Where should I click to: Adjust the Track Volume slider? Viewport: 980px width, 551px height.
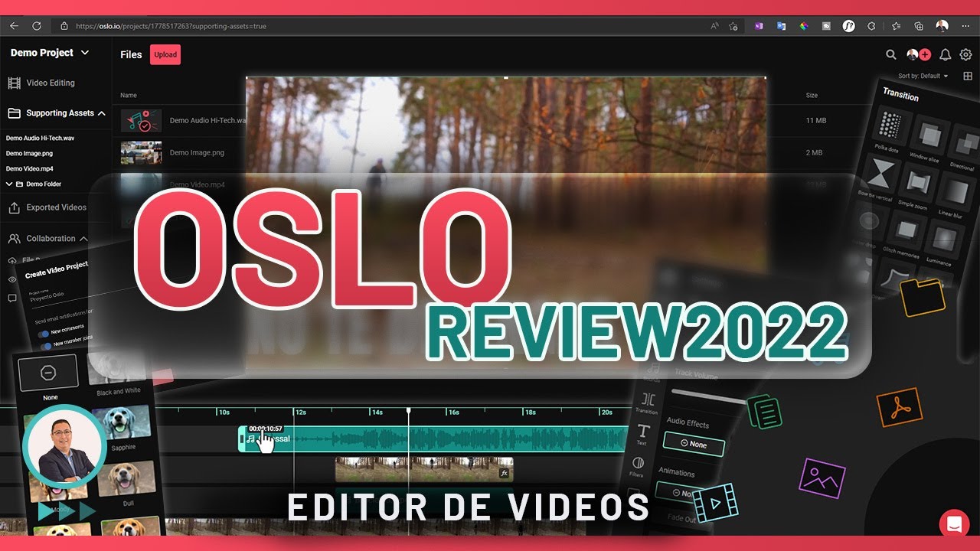click(x=708, y=396)
